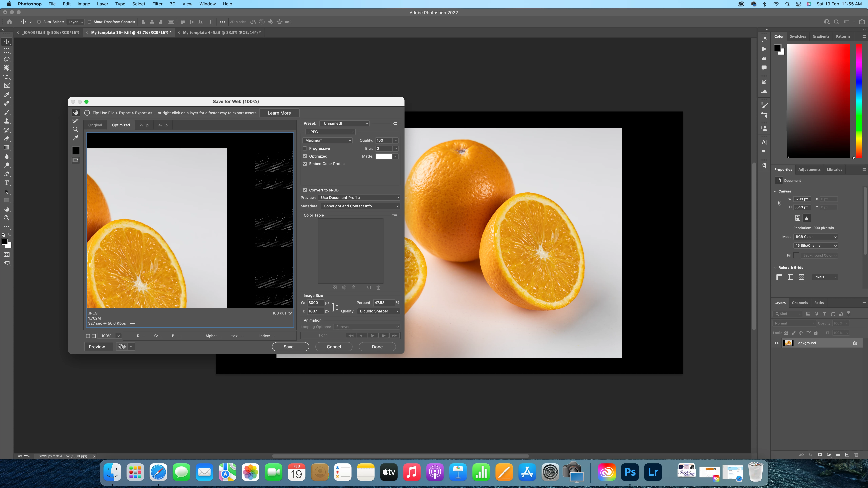Screen dimensions: 868x488
Task: Open the Photoshop app in the Dock
Action: pos(630,472)
